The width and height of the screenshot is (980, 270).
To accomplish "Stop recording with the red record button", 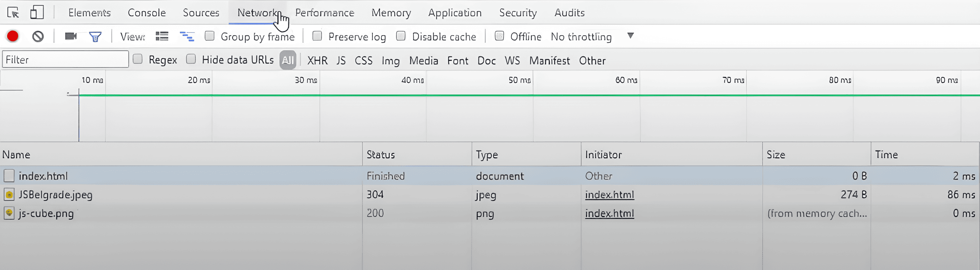I will 13,37.
